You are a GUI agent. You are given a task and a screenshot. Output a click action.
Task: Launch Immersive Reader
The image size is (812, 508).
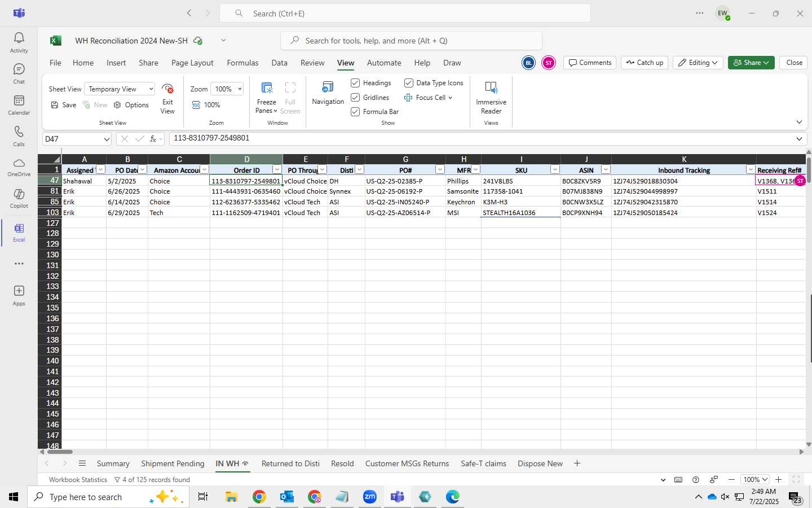click(491, 99)
